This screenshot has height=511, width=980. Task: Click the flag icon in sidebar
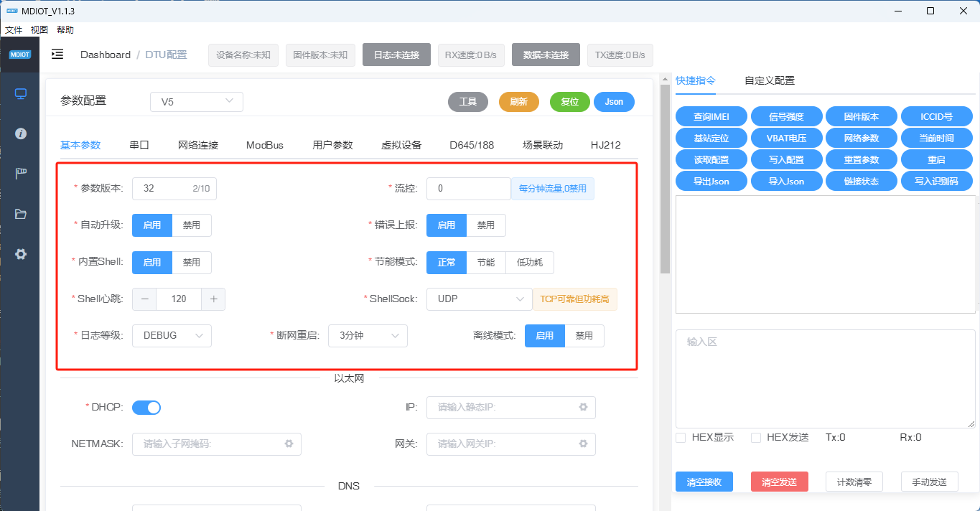coord(20,174)
